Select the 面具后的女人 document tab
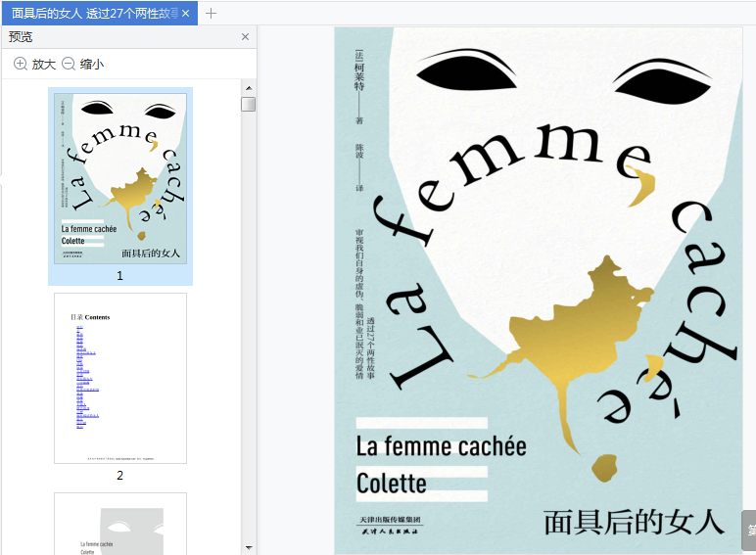The height and width of the screenshot is (555, 756). coord(99,14)
